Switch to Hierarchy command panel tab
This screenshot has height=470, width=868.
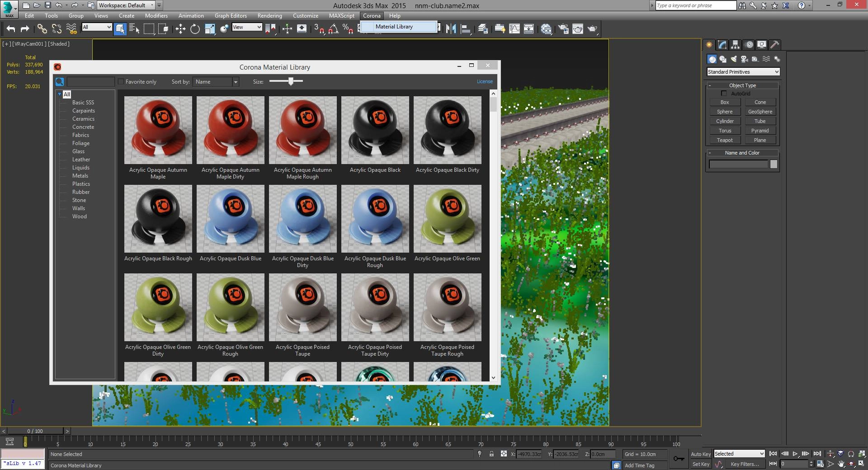tap(736, 44)
